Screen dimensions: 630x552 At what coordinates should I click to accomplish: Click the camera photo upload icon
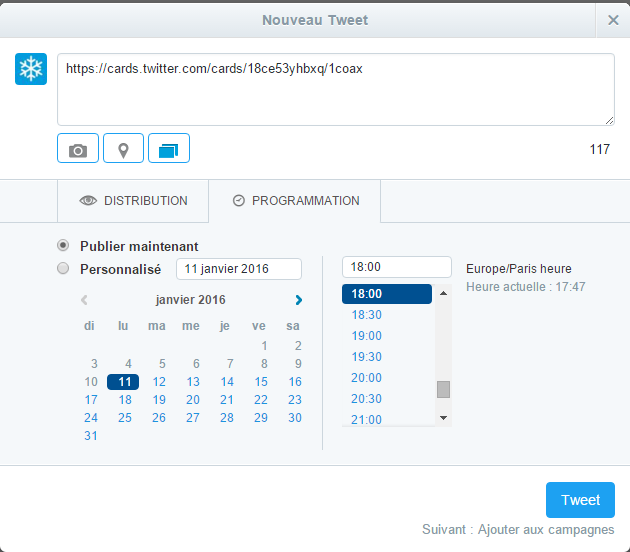pyautogui.click(x=78, y=149)
